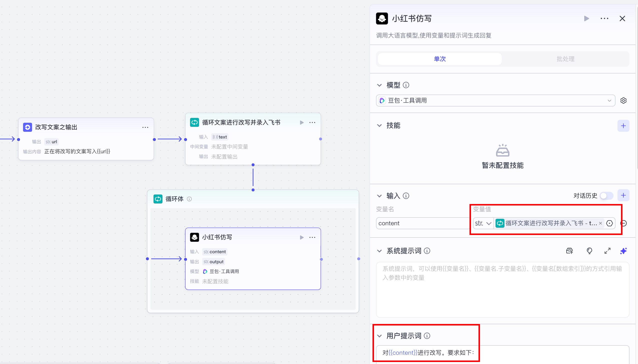638x364 pixels.
Task: Clear the referenced variable value with x
Action: tap(600, 223)
